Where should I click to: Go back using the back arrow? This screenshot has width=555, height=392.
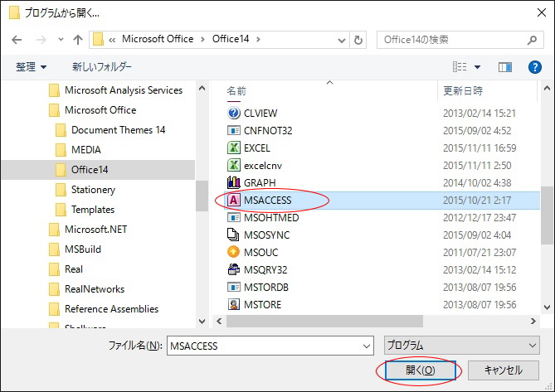click(17, 40)
